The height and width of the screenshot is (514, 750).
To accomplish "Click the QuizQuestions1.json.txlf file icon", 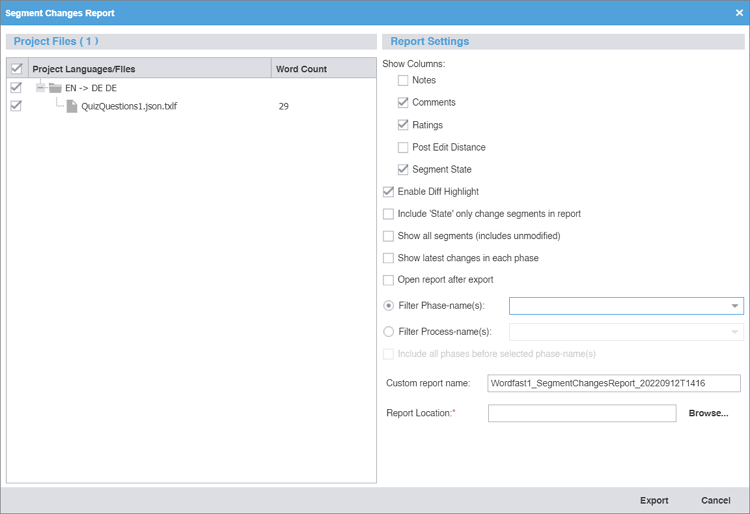I will (x=72, y=106).
